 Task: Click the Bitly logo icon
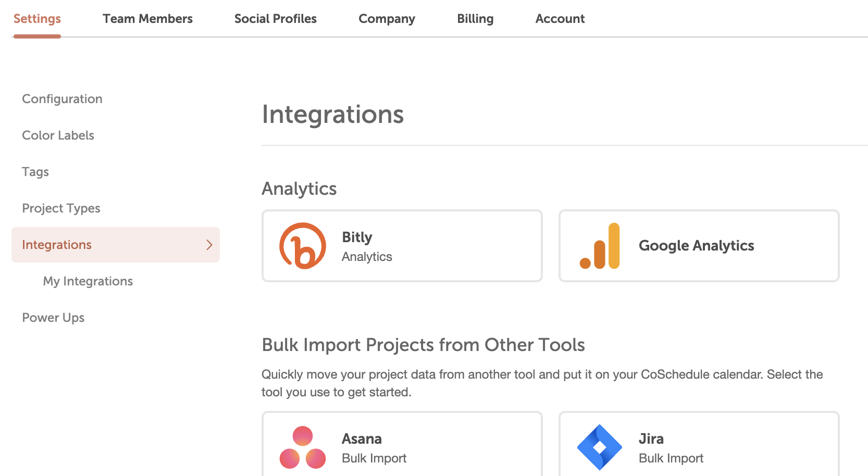coord(303,246)
